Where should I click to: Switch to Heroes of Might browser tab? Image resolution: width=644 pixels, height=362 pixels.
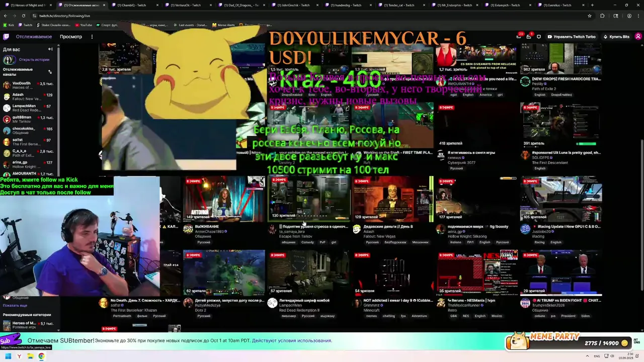(x=28, y=5)
